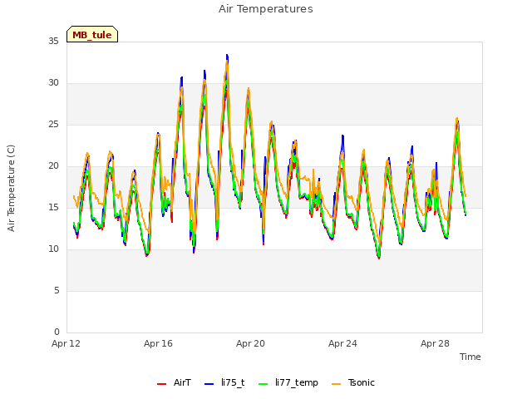The image size is (532, 399).
Task: Click the 5 y-axis tick label
Action: tap(57, 291)
